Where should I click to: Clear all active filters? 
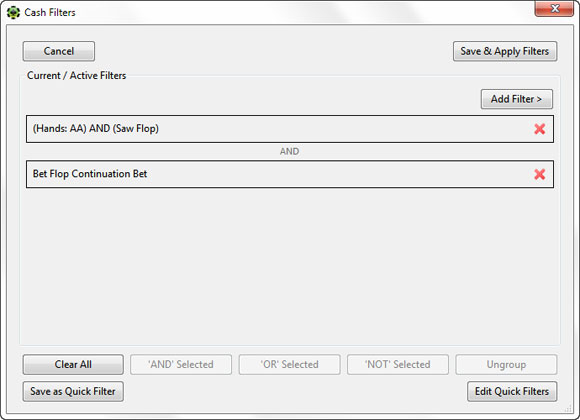(x=73, y=364)
